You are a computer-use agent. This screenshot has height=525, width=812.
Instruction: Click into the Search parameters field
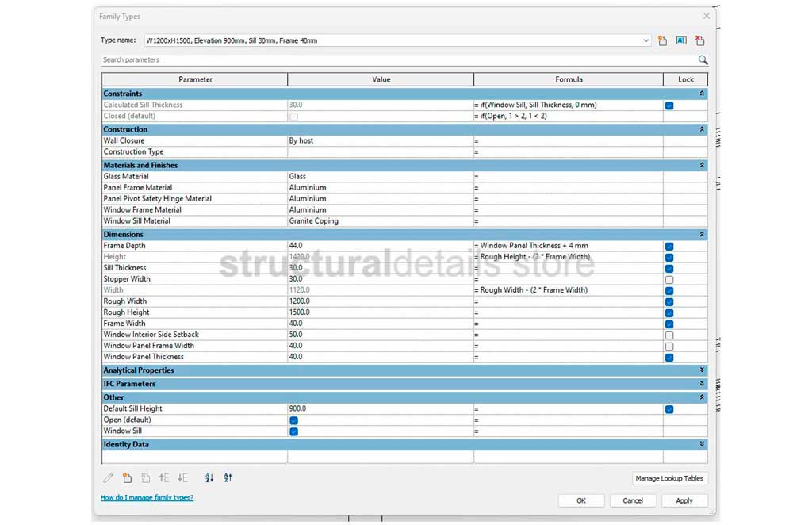tap(396, 60)
